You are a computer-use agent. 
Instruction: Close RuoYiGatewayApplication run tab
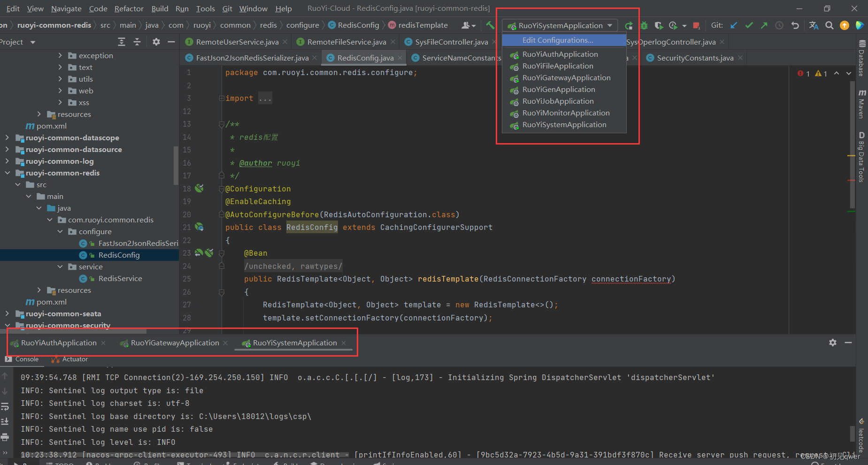pos(225,343)
